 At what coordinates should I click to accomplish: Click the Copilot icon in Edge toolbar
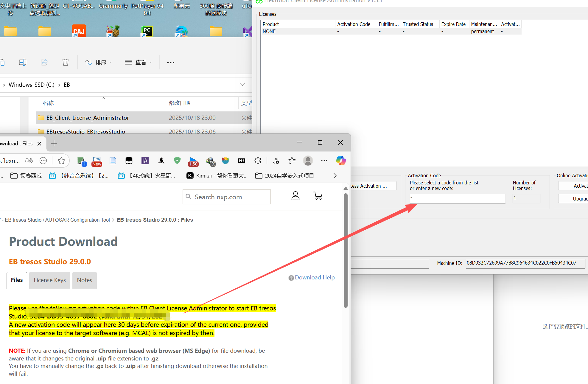point(341,161)
